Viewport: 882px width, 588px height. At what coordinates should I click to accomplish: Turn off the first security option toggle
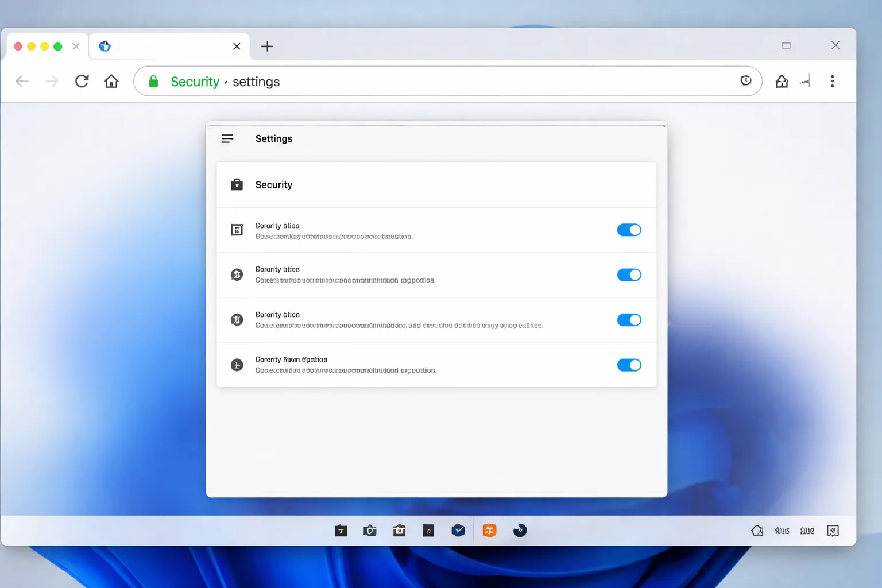coord(629,230)
